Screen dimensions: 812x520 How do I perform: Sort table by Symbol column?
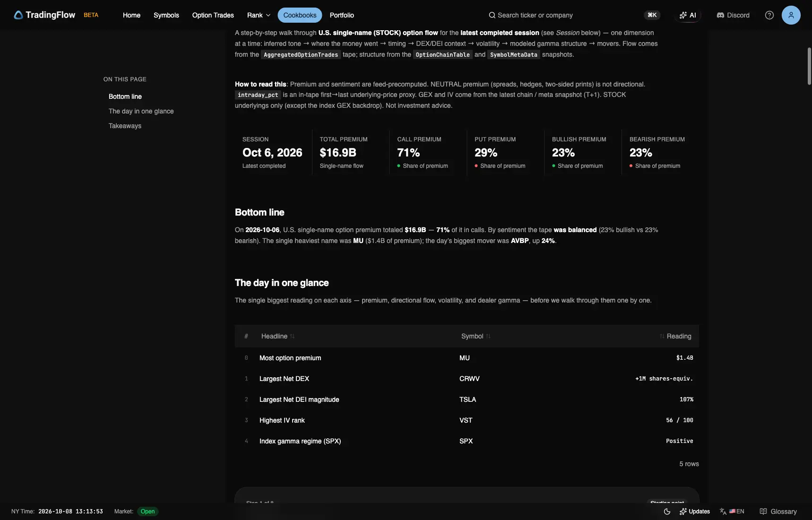click(476, 336)
